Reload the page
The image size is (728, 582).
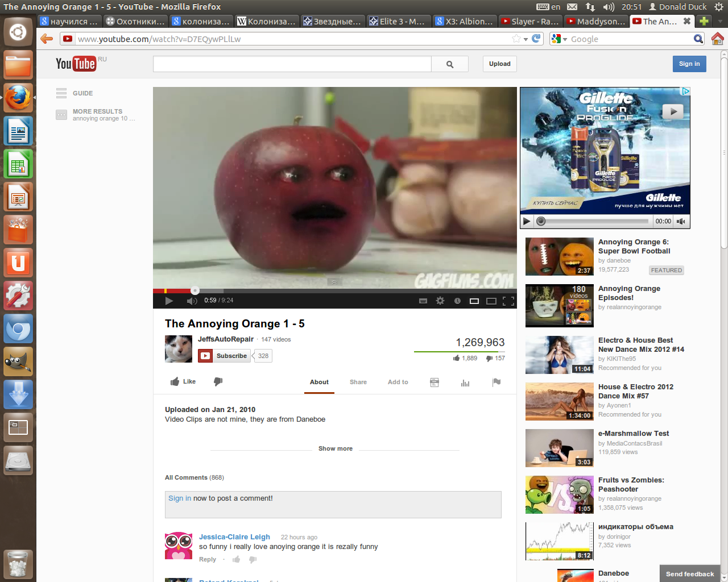536,39
